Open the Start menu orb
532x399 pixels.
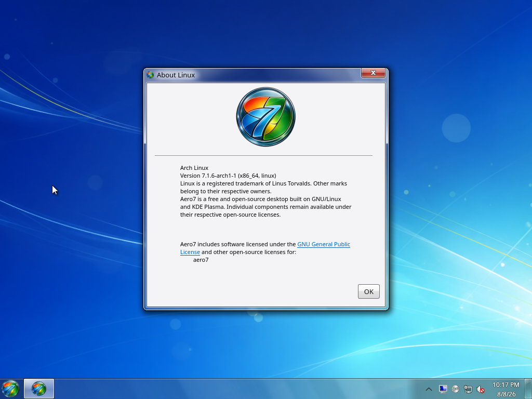click(10, 389)
